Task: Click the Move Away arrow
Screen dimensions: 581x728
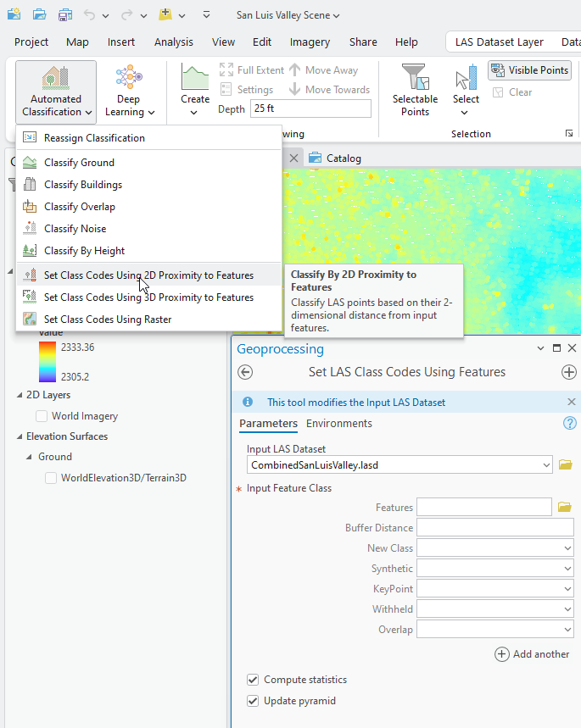Action: coord(323,70)
